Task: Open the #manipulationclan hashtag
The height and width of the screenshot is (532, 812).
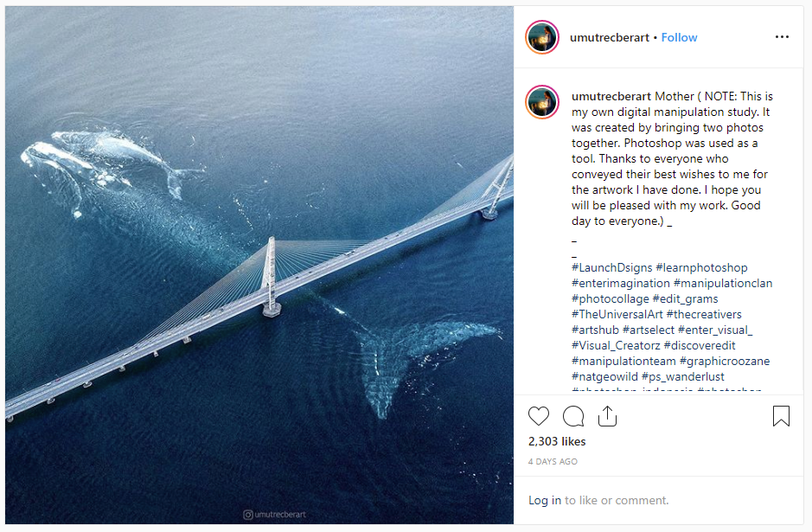Action: [x=722, y=284]
